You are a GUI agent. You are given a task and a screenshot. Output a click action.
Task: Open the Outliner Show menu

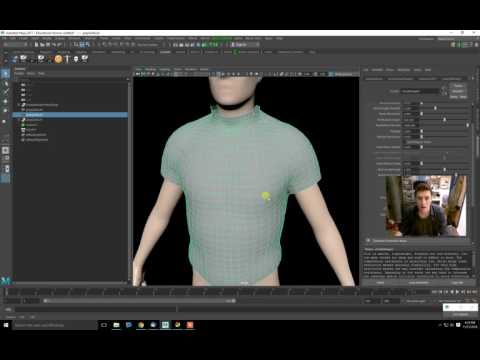31,73
